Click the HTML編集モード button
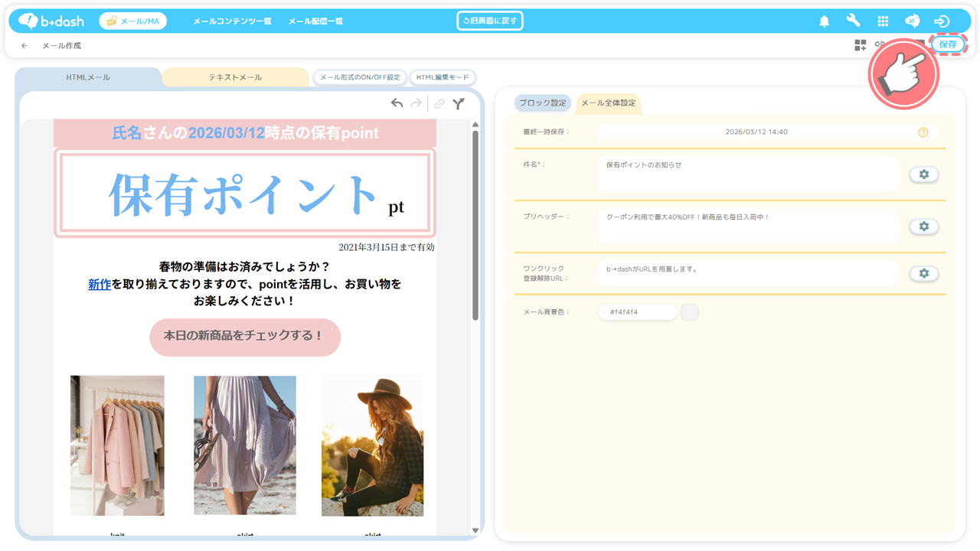The height and width of the screenshot is (551, 980). point(443,77)
